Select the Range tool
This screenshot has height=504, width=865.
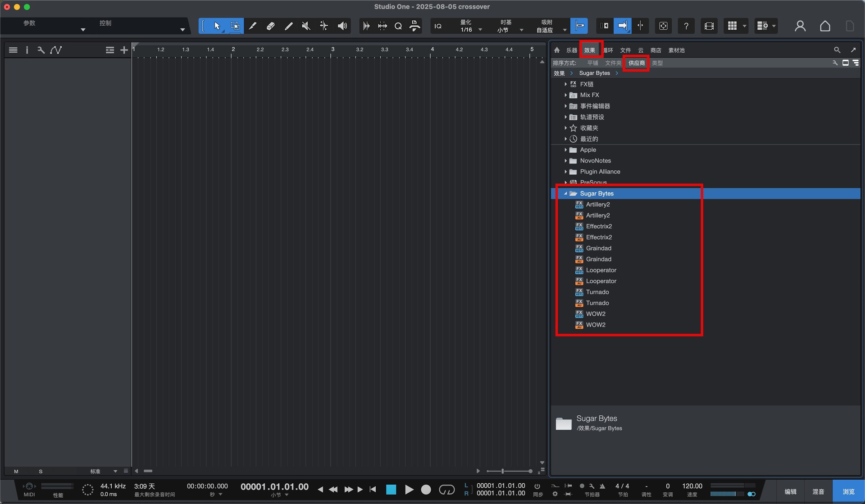(x=235, y=26)
